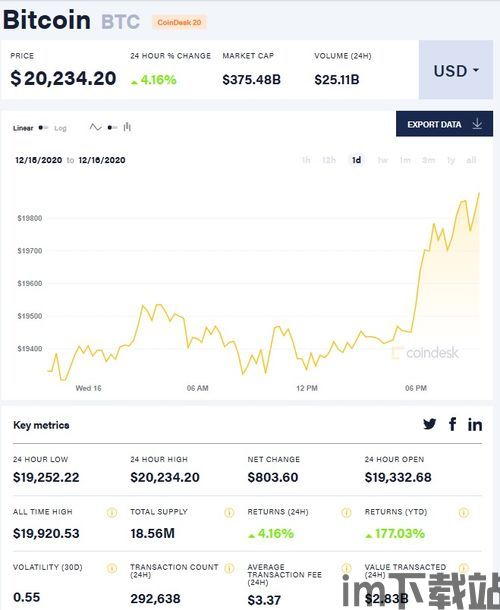
Task: Open info icon for Volatility (30D)
Action: pyautogui.click(x=112, y=568)
